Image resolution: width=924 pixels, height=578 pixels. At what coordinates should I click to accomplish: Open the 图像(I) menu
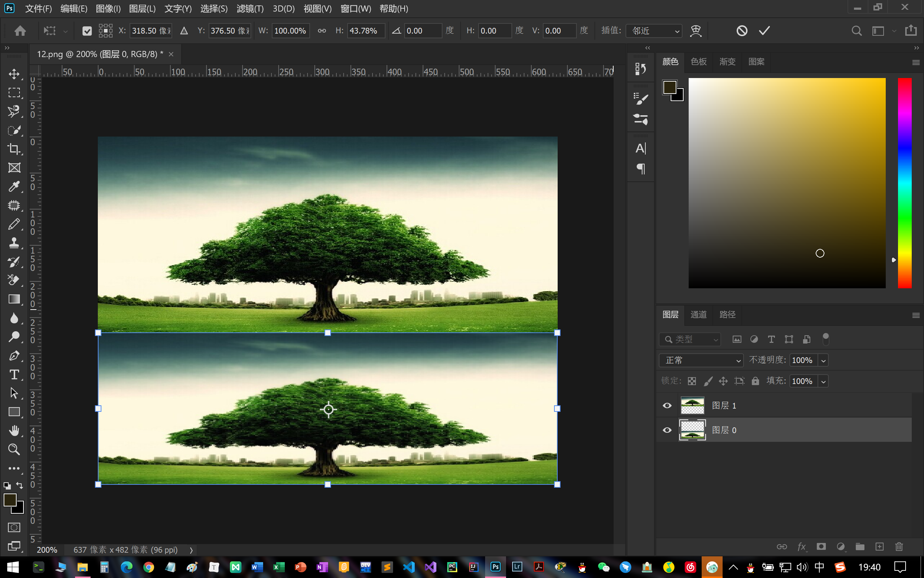click(108, 8)
